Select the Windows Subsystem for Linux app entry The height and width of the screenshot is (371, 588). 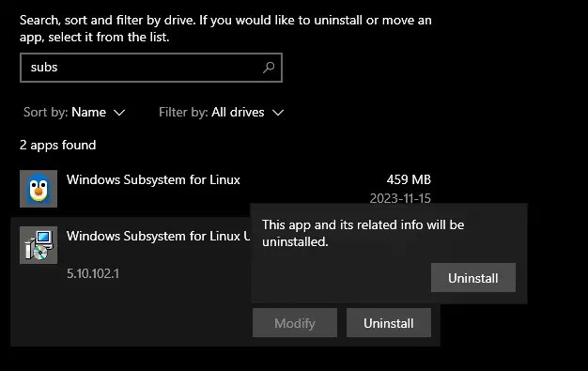tap(225, 189)
